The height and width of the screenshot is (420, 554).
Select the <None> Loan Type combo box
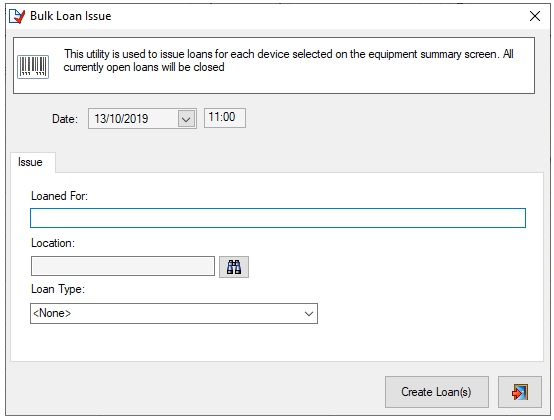coord(174,313)
